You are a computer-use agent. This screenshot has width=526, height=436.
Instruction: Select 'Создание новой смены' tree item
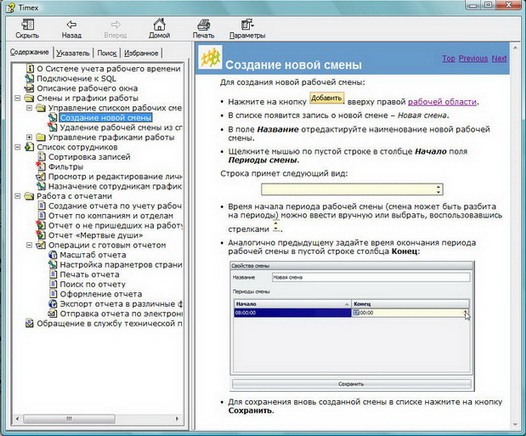(106, 118)
